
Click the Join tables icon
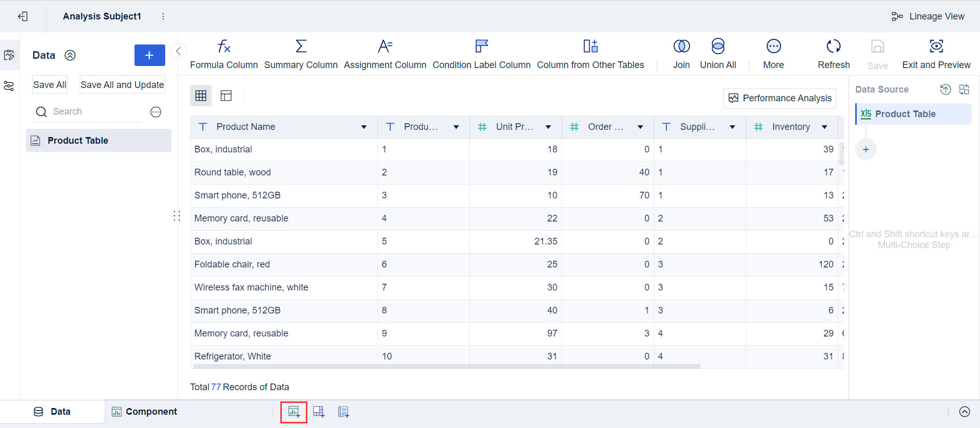[681, 47]
